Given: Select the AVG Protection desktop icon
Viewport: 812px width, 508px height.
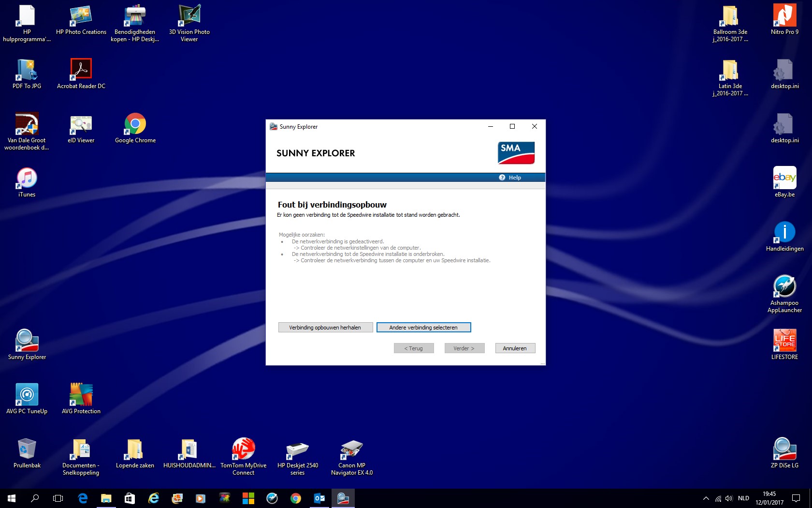Looking at the screenshot, I should coord(81,395).
